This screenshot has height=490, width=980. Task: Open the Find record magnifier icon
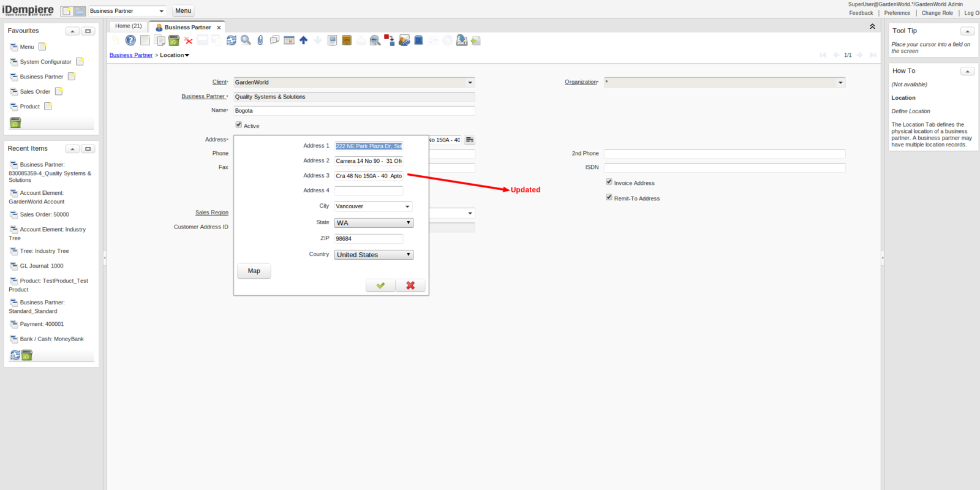coord(246,40)
